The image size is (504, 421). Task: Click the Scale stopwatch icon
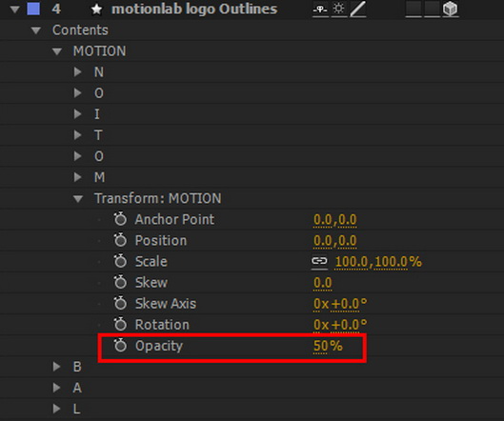[121, 261]
